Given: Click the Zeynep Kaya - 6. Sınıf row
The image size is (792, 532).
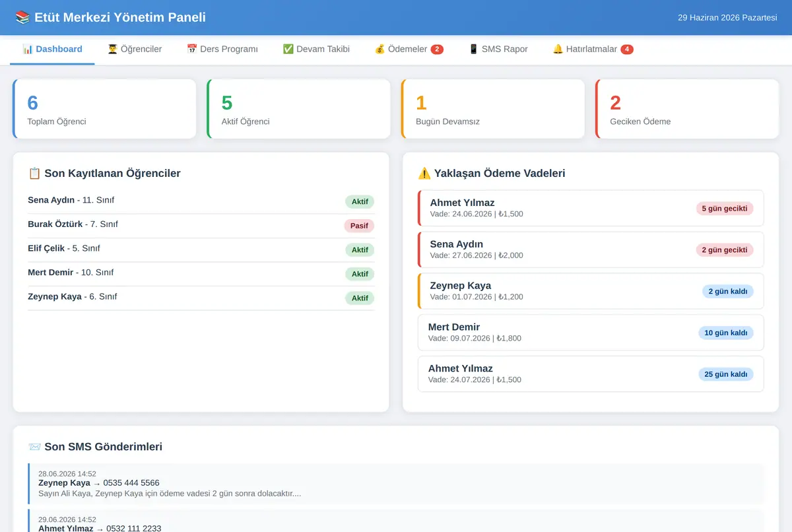Looking at the screenshot, I should click(201, 298).
